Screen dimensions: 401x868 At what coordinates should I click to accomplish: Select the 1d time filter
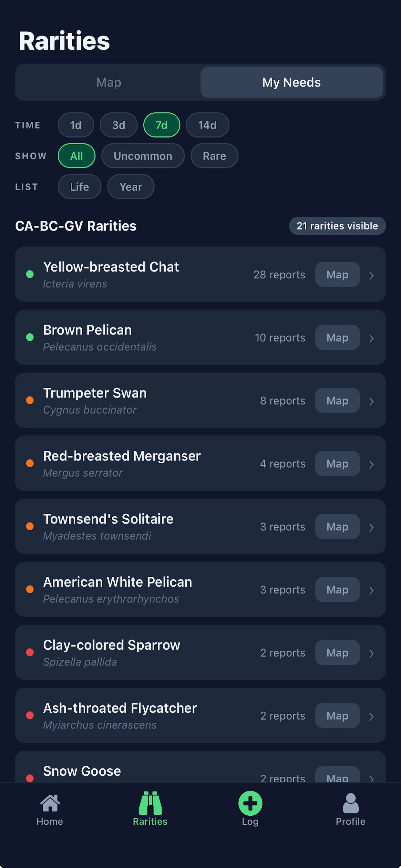(76, 125)
